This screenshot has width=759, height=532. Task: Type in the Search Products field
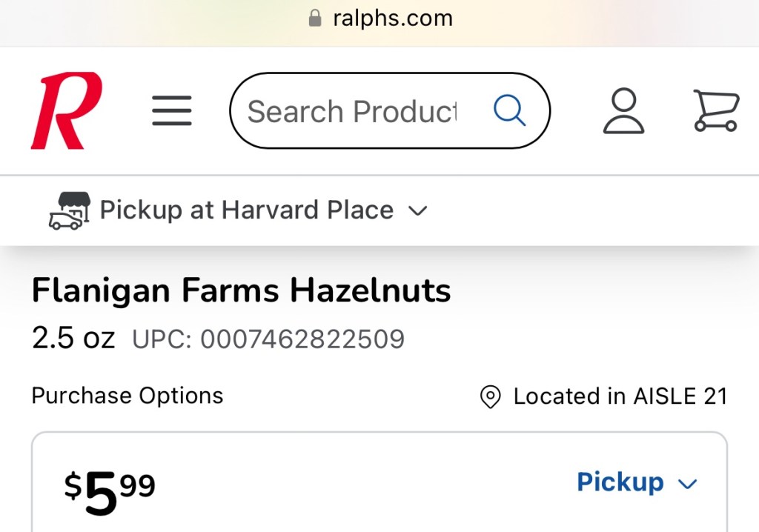(352, 112)
